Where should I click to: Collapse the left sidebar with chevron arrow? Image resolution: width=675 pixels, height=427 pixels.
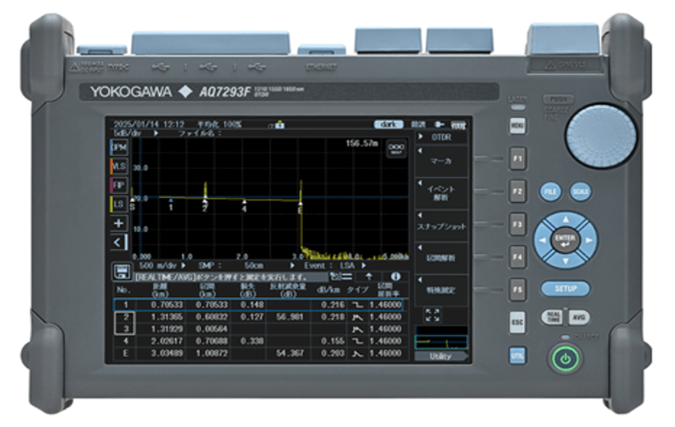116,242
